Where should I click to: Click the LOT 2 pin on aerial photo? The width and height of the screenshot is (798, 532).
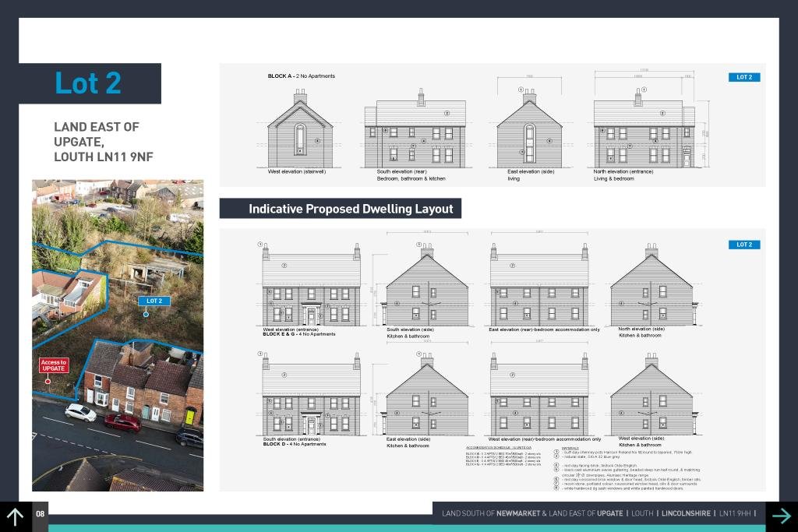coord(154,301)
